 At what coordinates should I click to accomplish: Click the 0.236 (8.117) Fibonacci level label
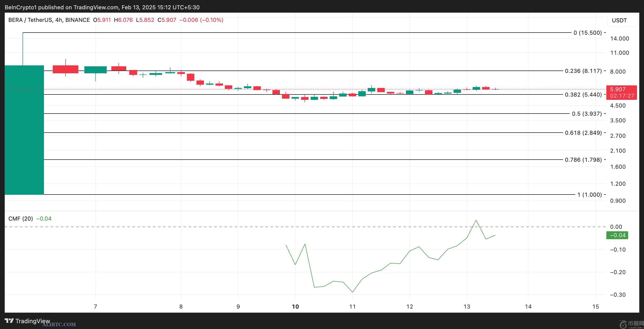[583, 71]
